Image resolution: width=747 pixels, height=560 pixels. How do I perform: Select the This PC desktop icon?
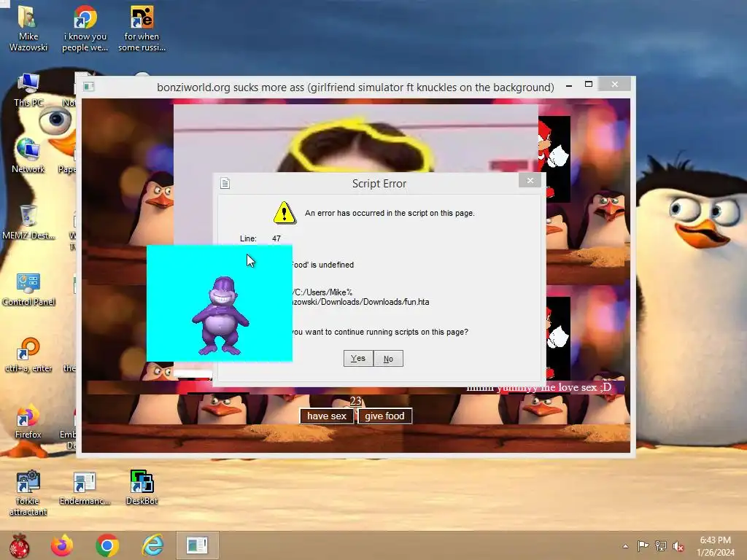tap(28, 90)
